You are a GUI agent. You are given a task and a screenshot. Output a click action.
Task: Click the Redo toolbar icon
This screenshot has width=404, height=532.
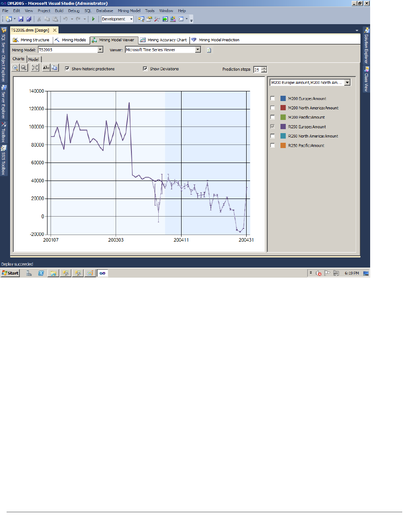79,19
